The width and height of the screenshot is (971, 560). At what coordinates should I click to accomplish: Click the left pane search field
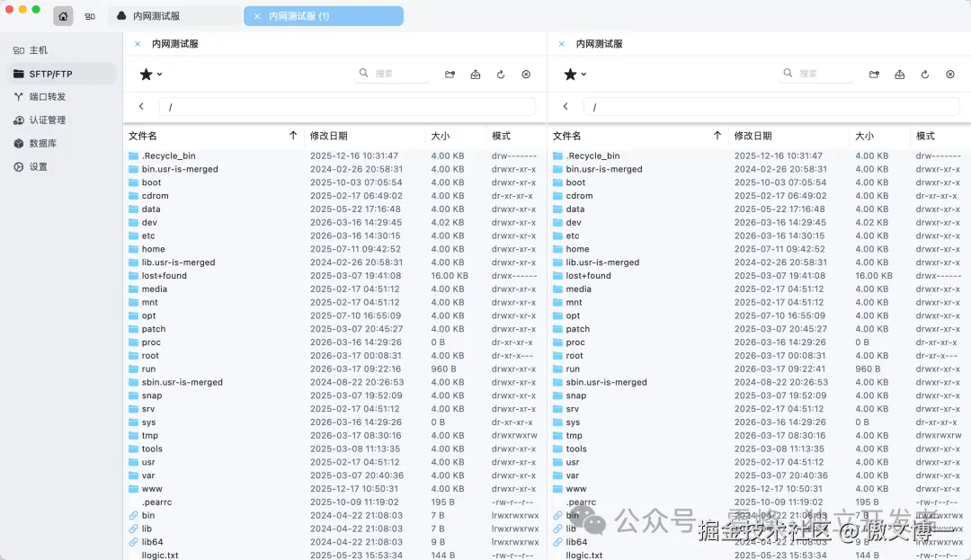click(393, 73)
